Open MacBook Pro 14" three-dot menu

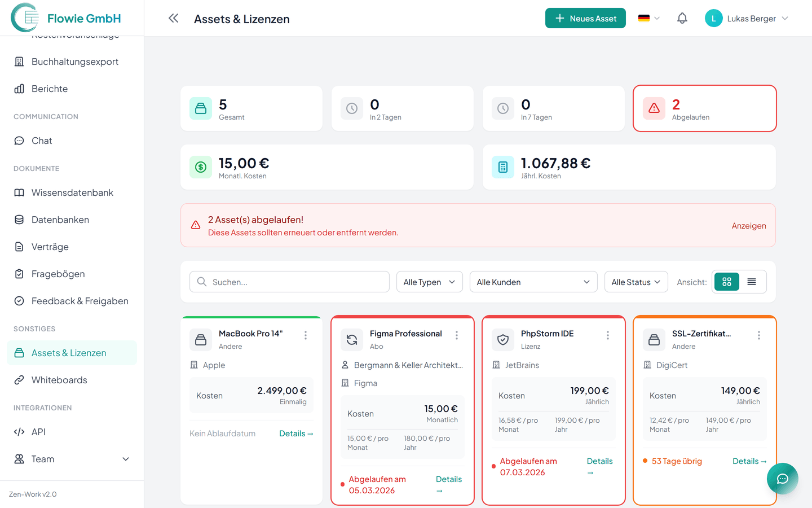(x=306, y=335)
